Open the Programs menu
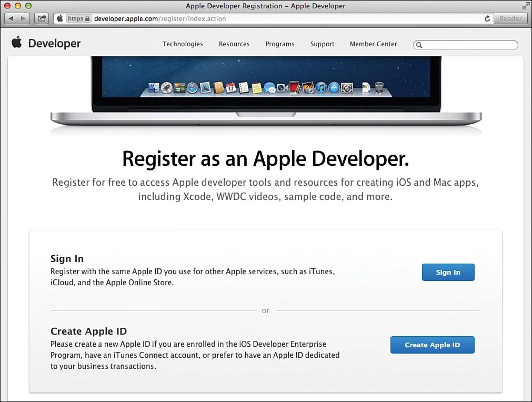Image resolution: width=532 pixels, height=402 pixels. tap(280, 44)
